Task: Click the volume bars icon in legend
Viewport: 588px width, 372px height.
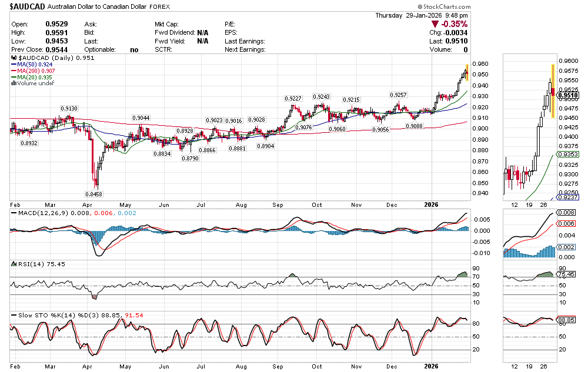Action: 14,83
